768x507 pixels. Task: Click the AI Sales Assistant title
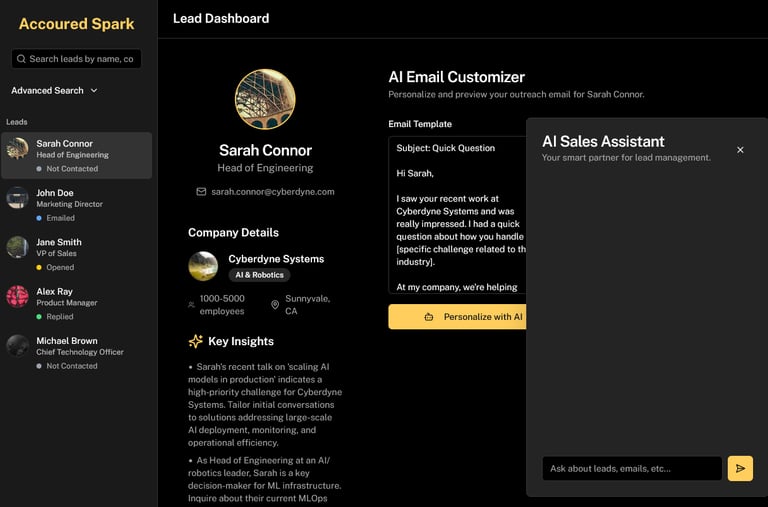[x=603, y=142]
